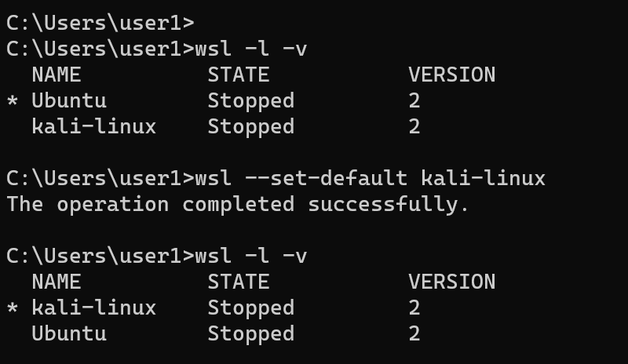The height and width of the screenshot is (364, 628).
Task: Click the VERSION header in first table
Action: 452,75
